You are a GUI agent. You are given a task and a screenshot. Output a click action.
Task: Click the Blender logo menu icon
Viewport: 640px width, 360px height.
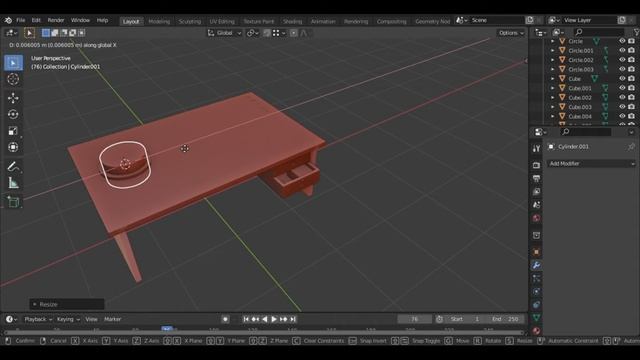[8, 20]
